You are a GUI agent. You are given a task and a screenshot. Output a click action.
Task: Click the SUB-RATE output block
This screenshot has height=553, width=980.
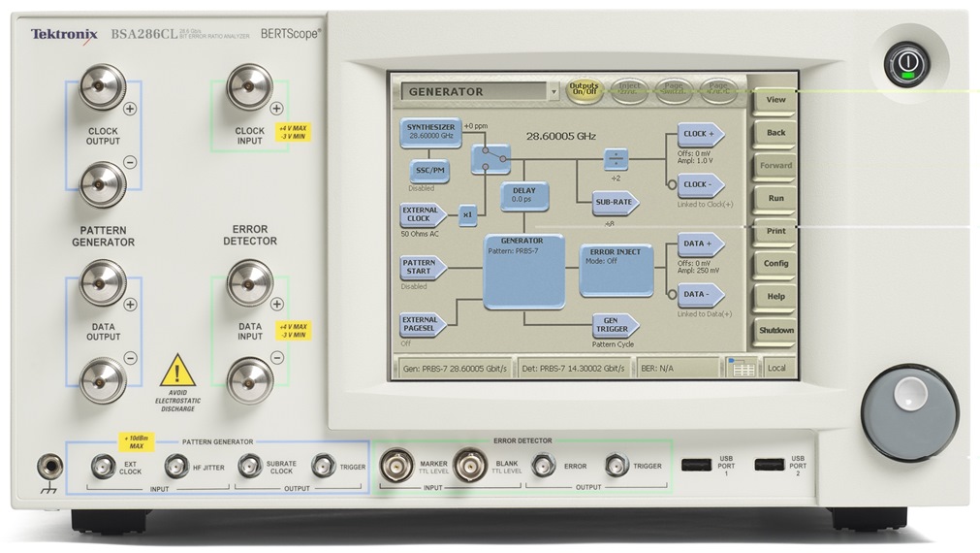coord(616,203)
